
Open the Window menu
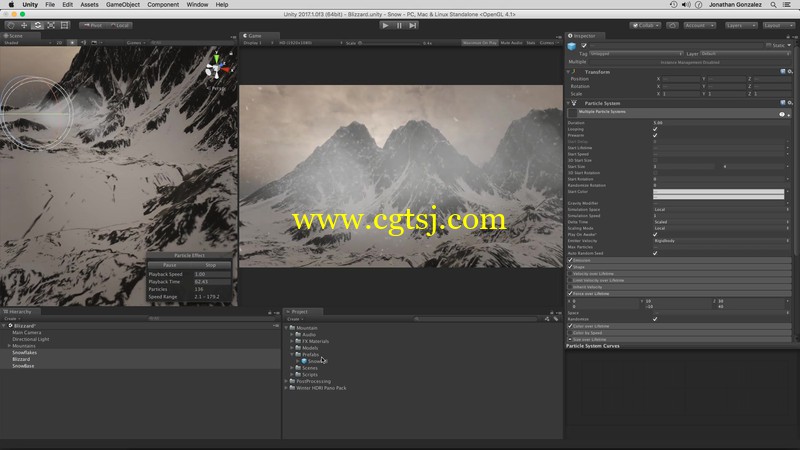coord(197,5)
